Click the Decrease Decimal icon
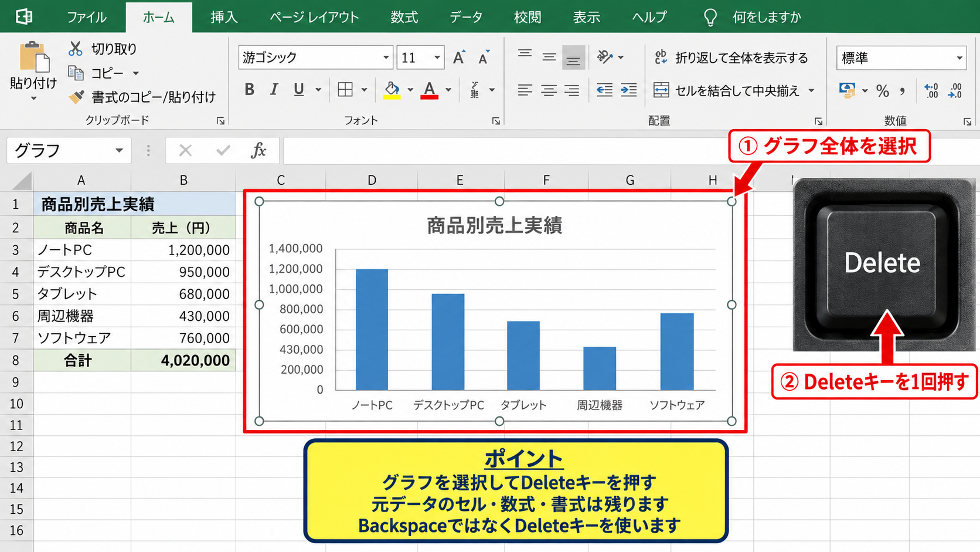 pos(955,90)
